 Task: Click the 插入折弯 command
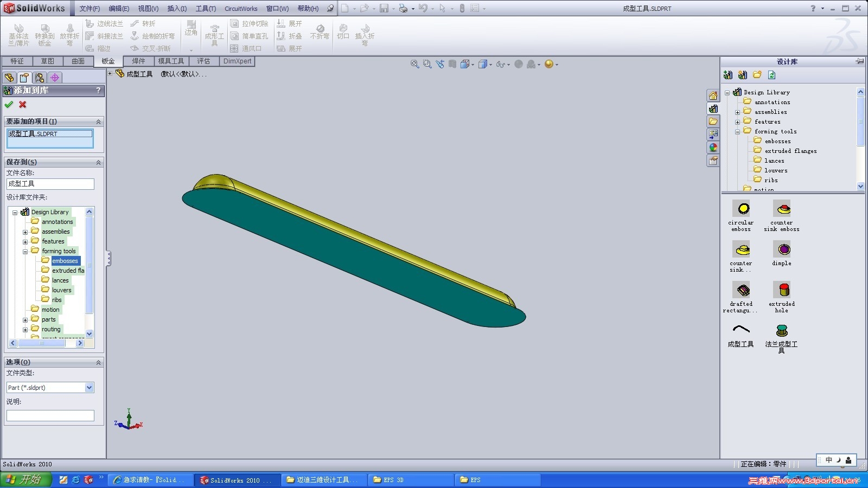pyautogui.click(x=365, y=35)
